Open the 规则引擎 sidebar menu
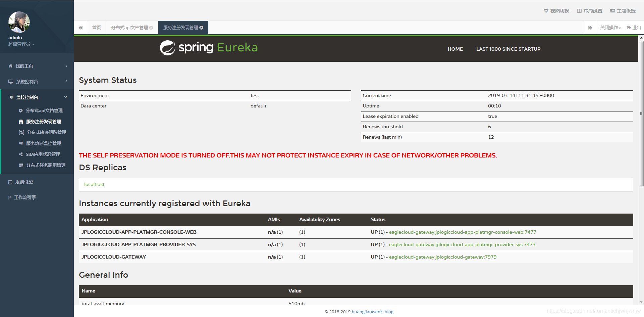Viewport: 644px width, 317px height. [24, 182]
